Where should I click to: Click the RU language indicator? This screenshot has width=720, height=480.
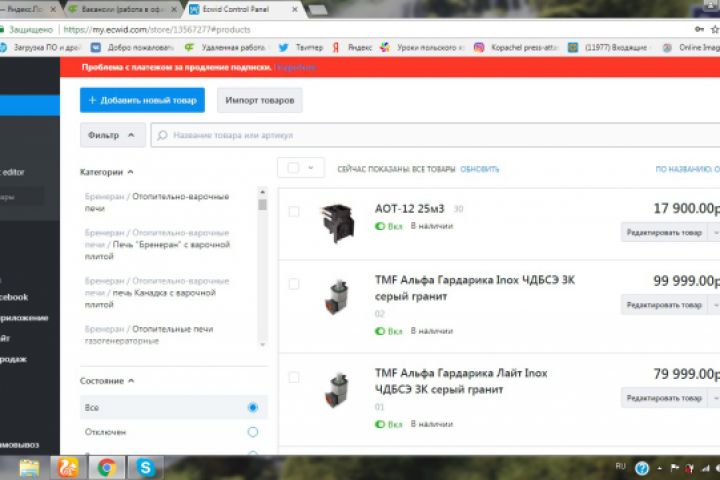[x=620, y=466]
